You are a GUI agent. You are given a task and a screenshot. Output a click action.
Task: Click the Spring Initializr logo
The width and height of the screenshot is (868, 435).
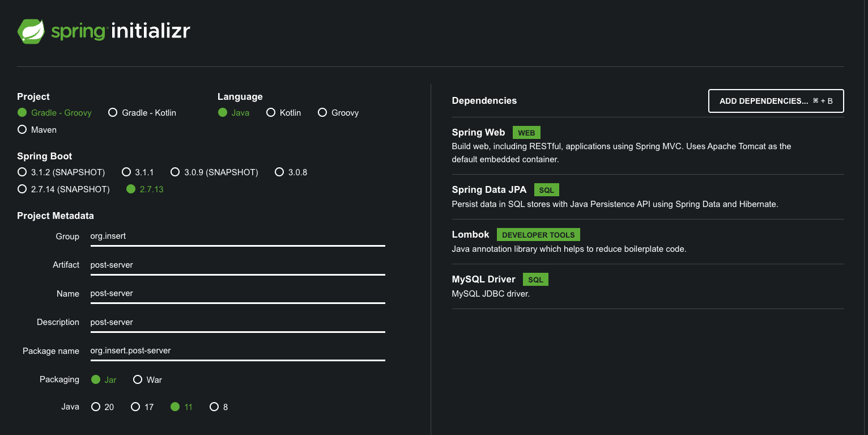pyautogui.click(x=104, y=31)
